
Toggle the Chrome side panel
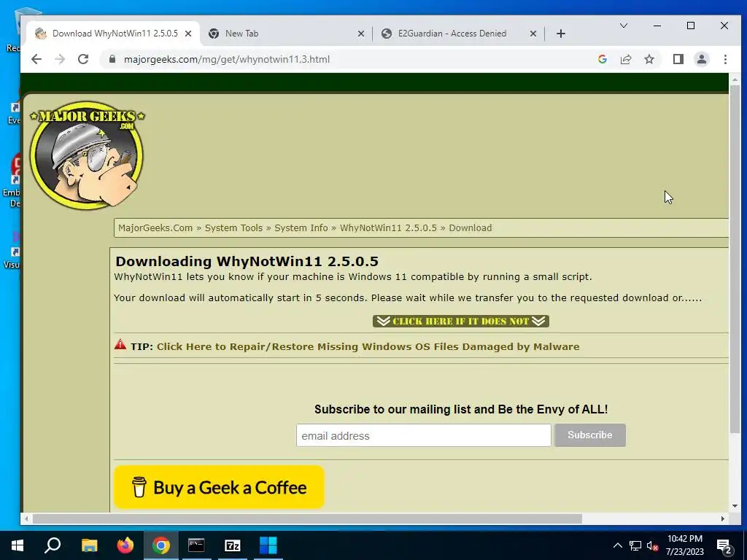(678, 59)
